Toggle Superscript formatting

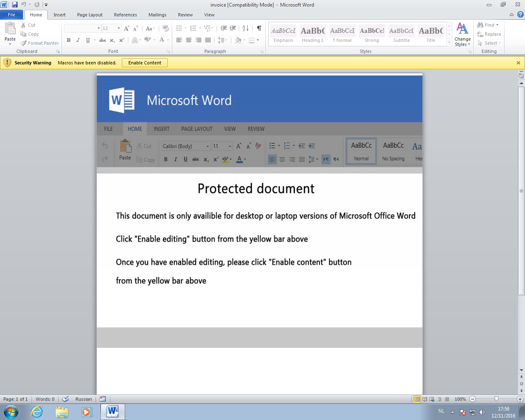point(121,40)
